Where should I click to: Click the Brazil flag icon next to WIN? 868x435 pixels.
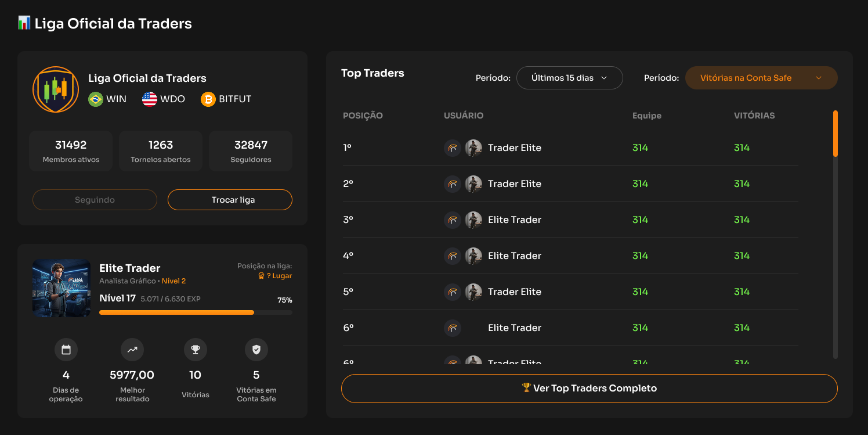coord(96,99)
